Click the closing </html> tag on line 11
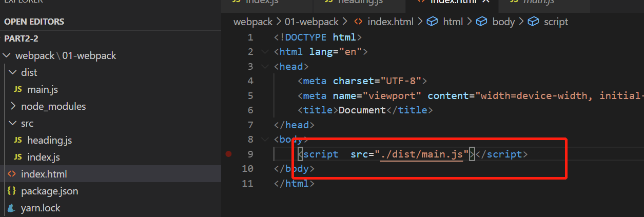Screen dimensions: 644x217 [294, 183]
